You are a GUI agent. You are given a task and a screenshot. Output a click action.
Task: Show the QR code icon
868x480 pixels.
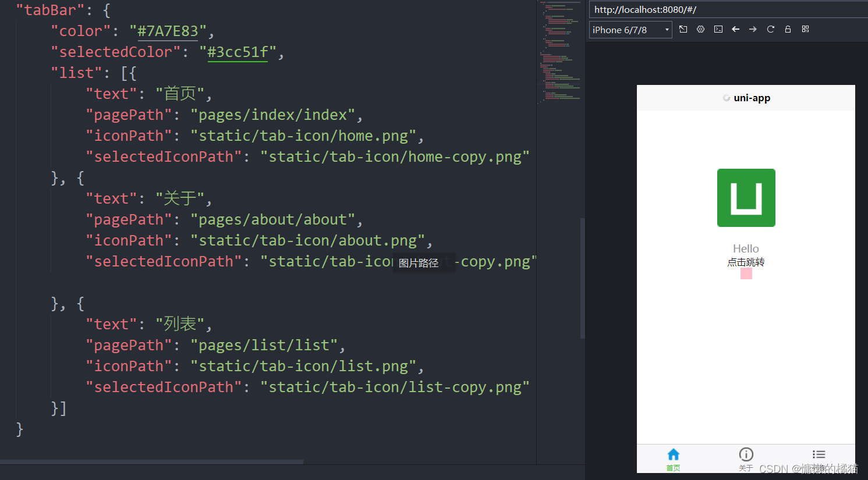click(805, 29)
